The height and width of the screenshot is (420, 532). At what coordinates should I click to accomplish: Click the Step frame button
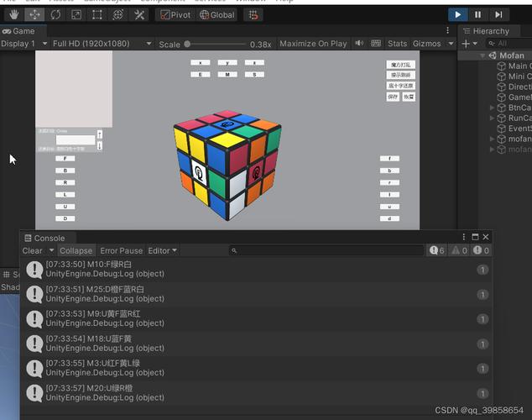click(498, 14)
